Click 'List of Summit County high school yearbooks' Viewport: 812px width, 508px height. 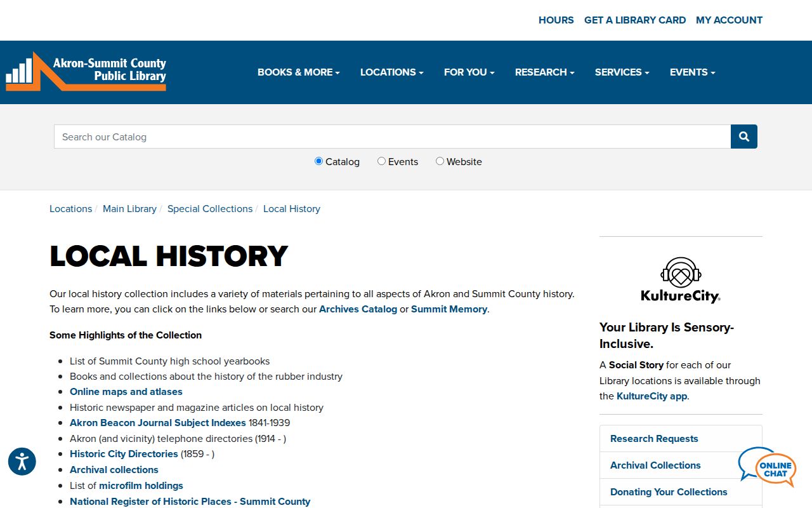(x=170, y=361)
